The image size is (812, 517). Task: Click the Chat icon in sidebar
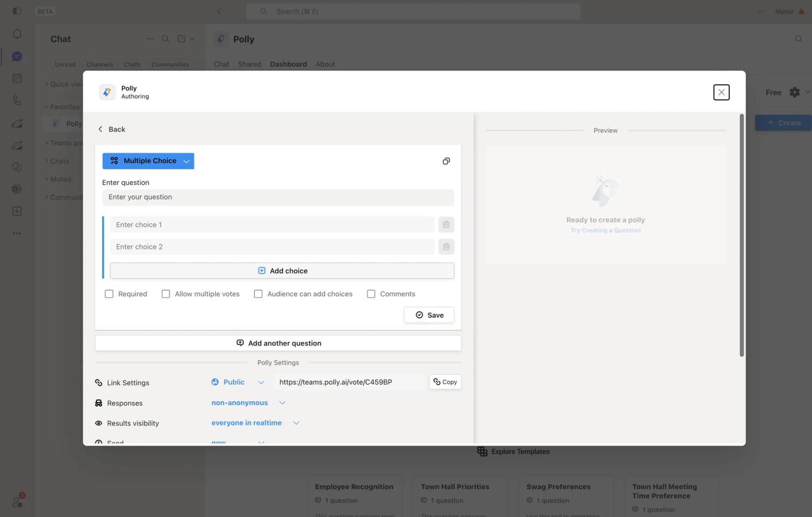point(17,56)
